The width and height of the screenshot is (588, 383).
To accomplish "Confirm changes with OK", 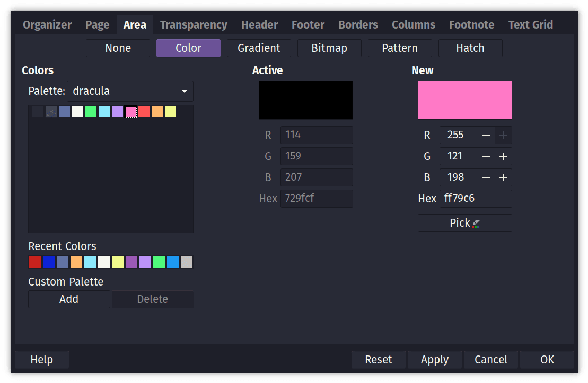I will point(547,359).
